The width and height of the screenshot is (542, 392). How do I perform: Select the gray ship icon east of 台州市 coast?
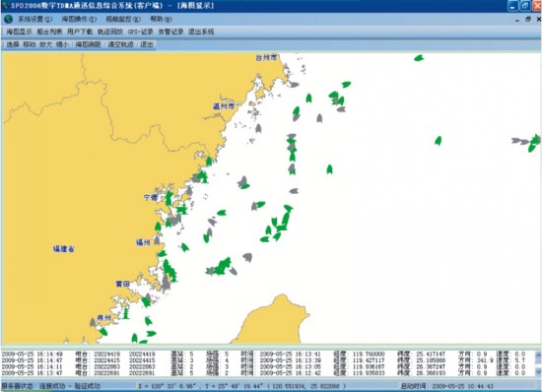tap(294, 85)
